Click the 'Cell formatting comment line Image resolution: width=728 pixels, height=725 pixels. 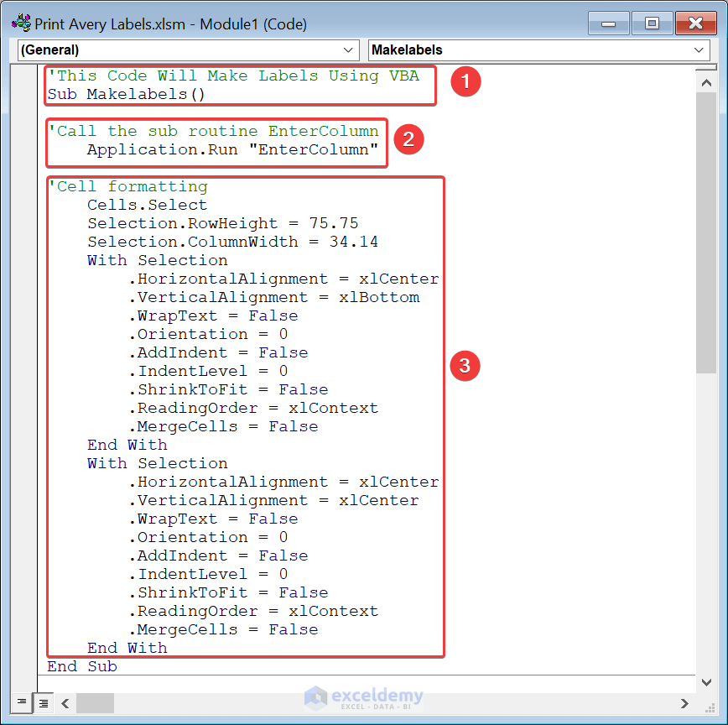pos(128,186)
